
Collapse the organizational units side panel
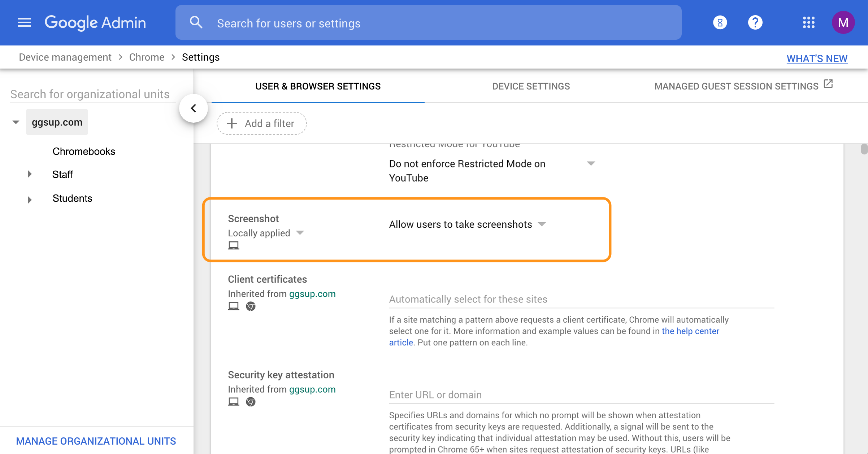194,108
